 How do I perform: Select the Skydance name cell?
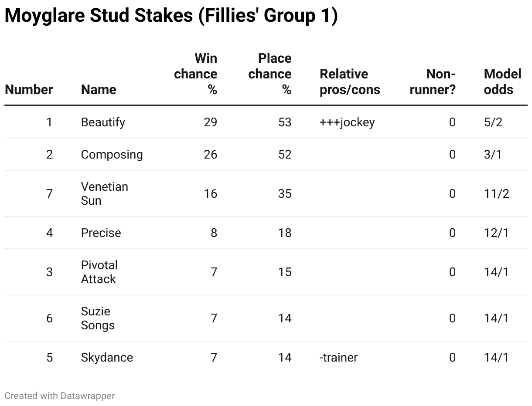point(107,358)
